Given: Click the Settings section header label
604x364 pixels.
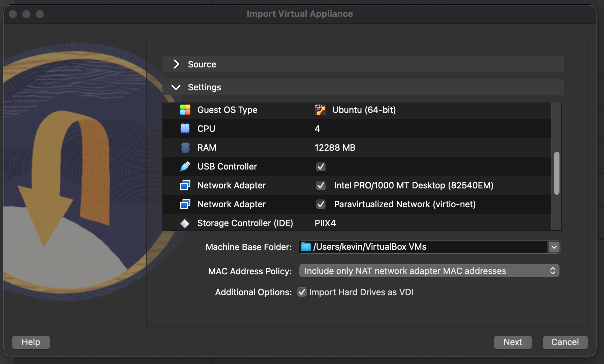Looking at the screenshot, I should (204, 87).
